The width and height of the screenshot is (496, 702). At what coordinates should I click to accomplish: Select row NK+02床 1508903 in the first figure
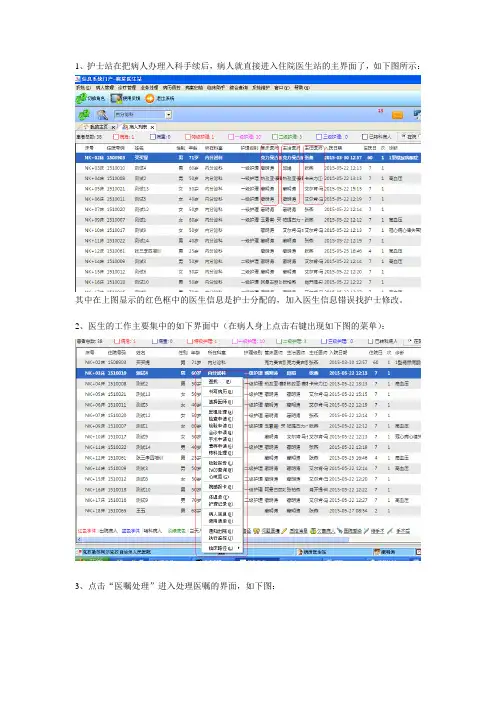coord(248,158)
